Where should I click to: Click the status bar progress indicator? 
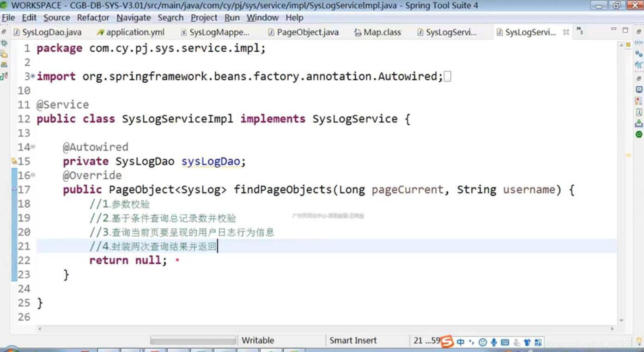coord(193,340)
